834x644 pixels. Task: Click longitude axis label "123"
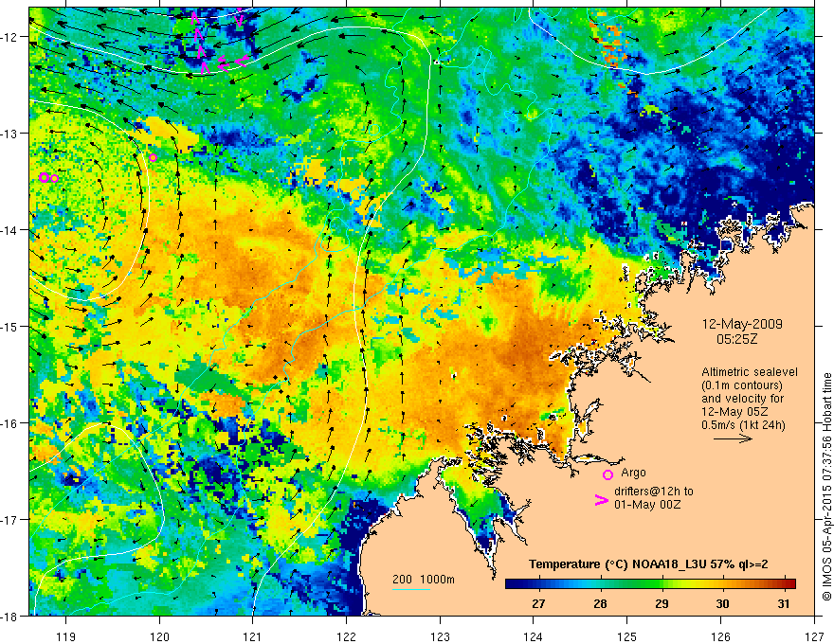click(440, 637)
